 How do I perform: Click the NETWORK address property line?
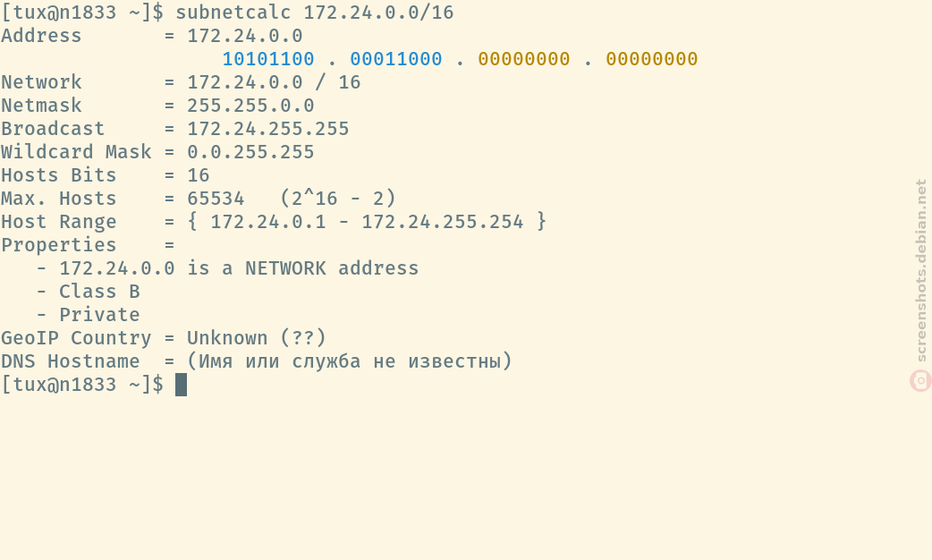tap(227, 268)
